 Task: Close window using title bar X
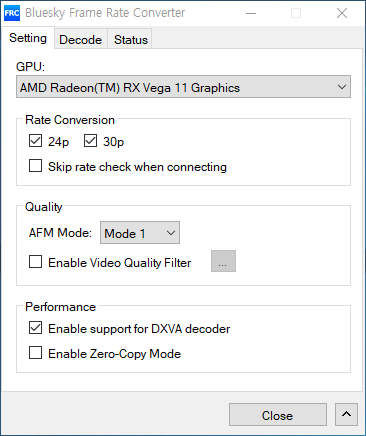[x=342, y=13]
